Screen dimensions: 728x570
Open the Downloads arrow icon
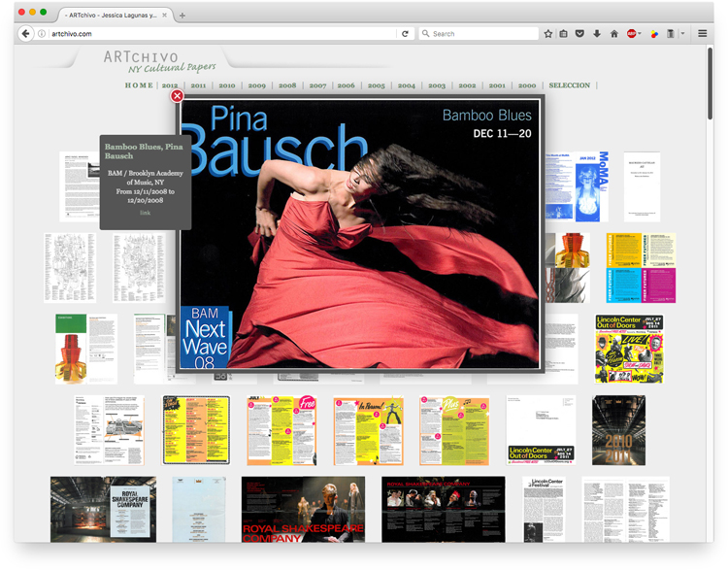pos(597,33)
